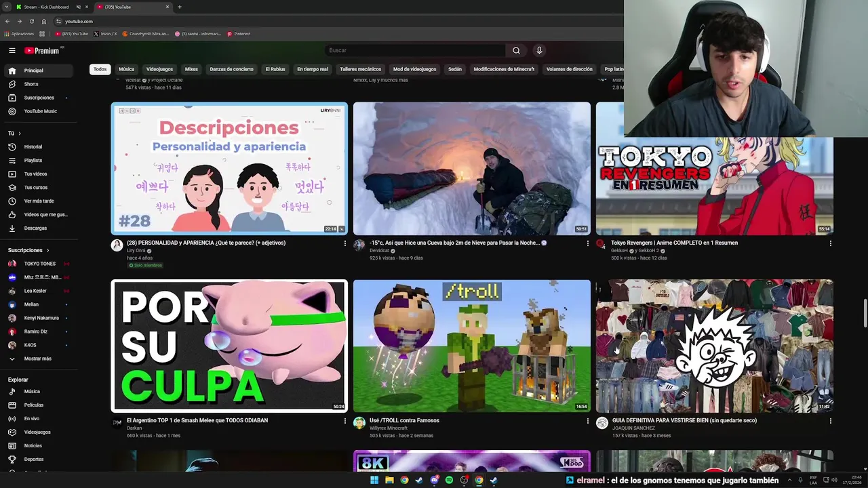Open Playlists in the sidebar

coord(39,160)
